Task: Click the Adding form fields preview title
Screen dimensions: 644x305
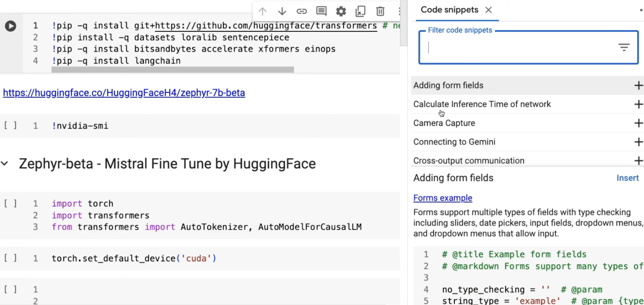Action: (453, 178)
